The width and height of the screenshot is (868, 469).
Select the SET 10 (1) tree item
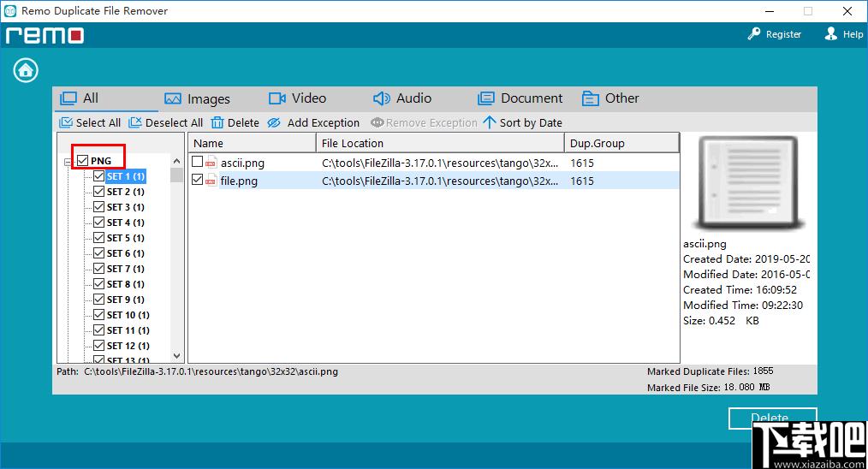tap(128, 314)
